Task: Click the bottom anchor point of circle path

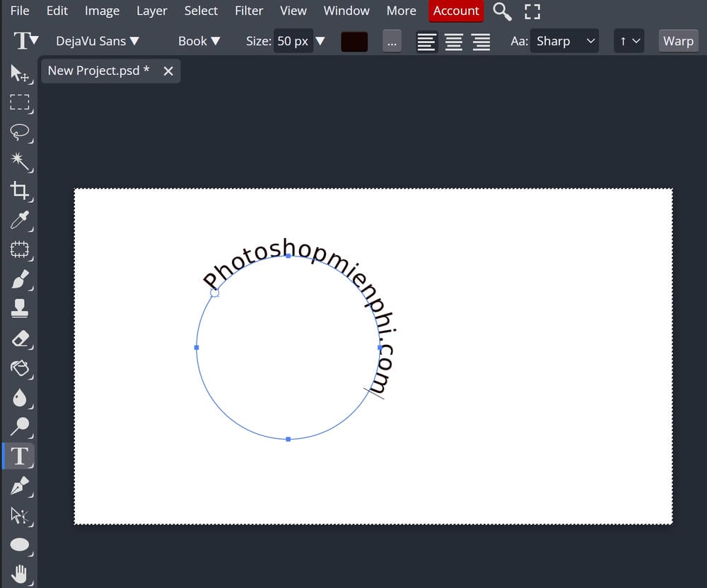Action: click(x=288, y=439)
